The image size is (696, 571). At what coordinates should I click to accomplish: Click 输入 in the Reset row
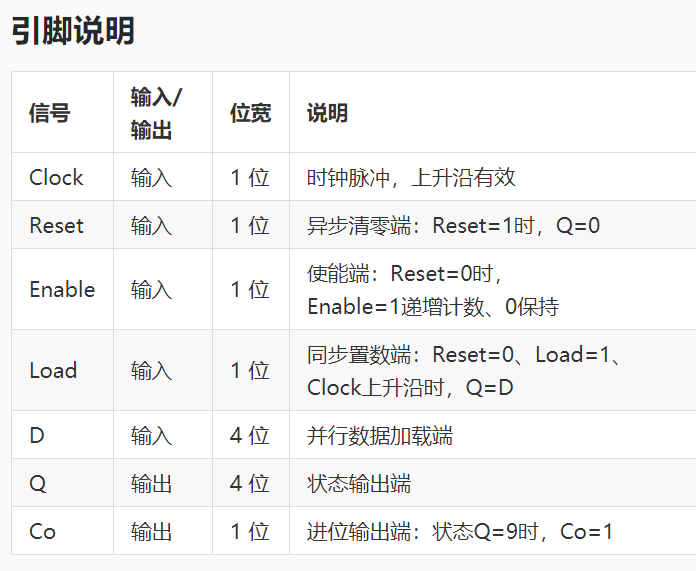[x=151, y=225]
